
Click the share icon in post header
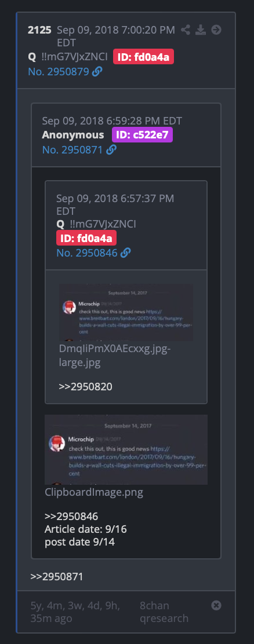coord(186,30)
